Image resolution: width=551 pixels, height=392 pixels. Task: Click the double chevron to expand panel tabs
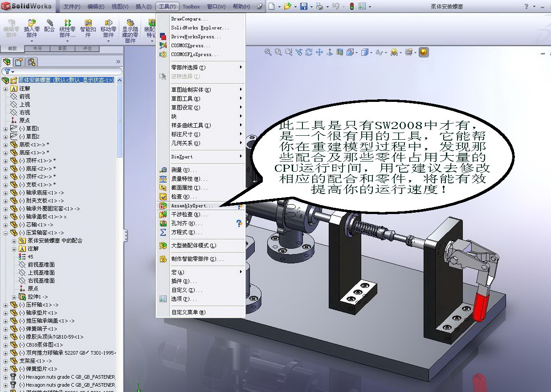point(118,62)
